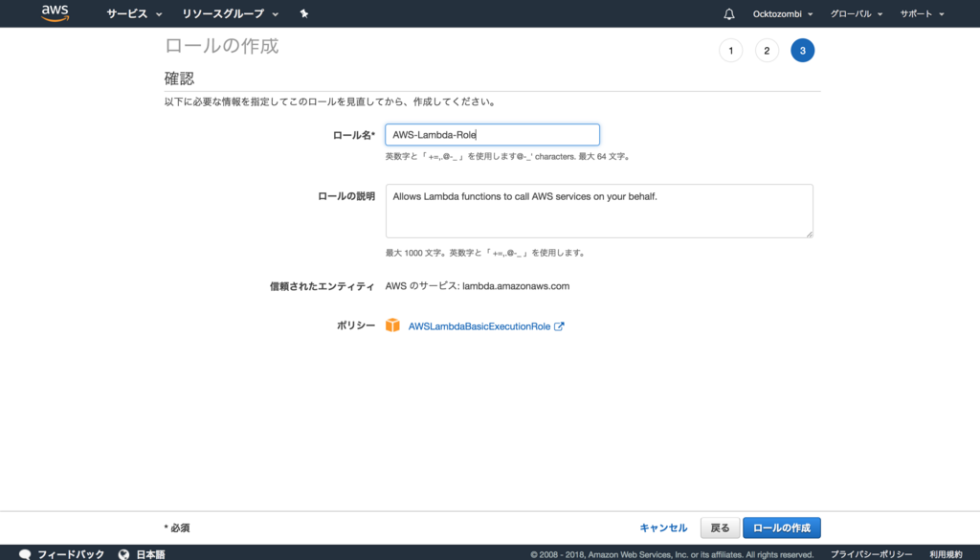Open external link icon beside AWSLambdaBasicExecutionRole
The height and width of the screenshot is (560, 980).
click(x=559, y=326)
